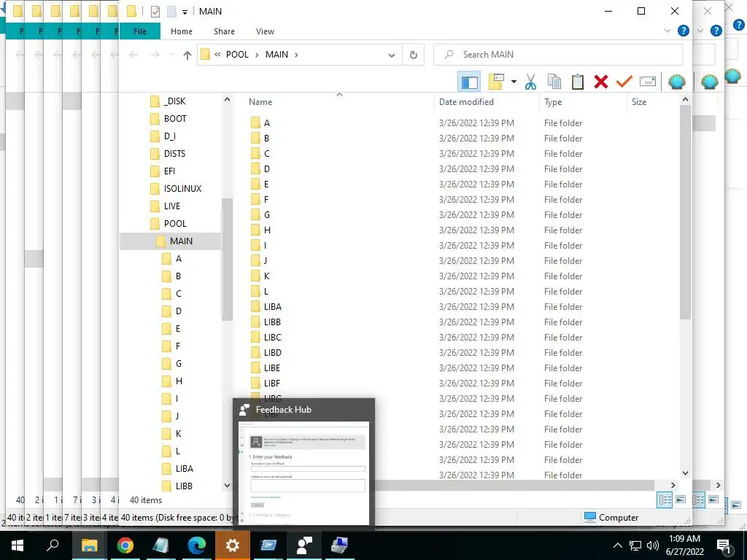Image resolution: width=747 pixels, height=560 pixels.
Task: Delete with the red X toolbar icon
Action: coord(601,82)
